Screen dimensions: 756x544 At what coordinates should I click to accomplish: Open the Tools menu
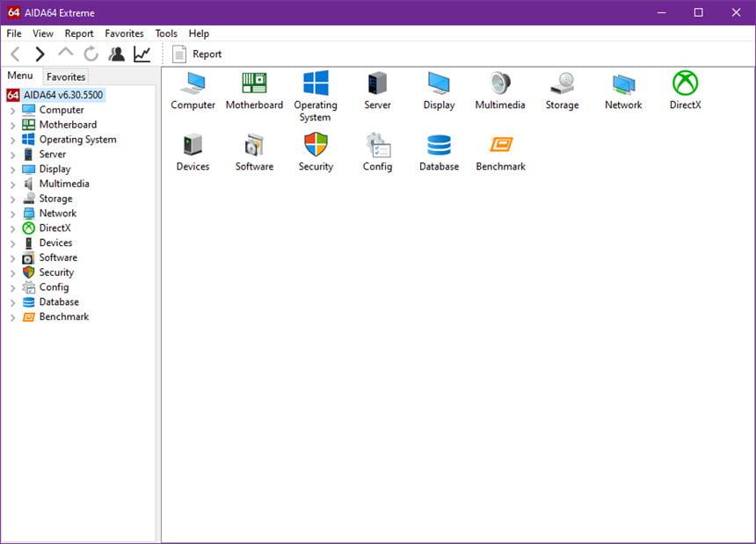click(166, 33)
